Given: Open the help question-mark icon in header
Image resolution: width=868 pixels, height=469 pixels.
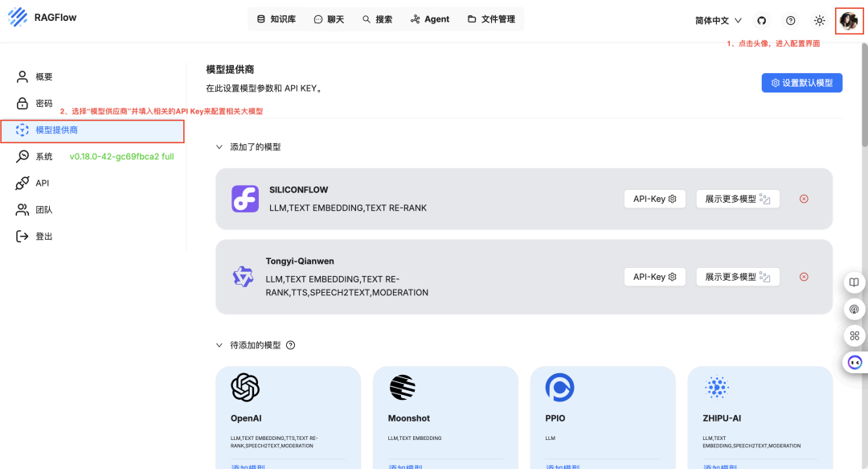Looking at the screenshot, I should click(791, 20).
